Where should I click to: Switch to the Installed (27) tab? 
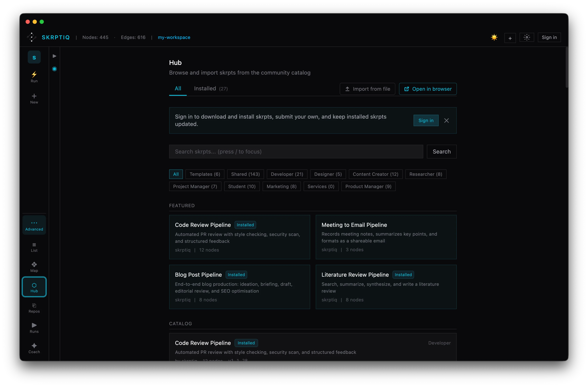coord(211,89)
